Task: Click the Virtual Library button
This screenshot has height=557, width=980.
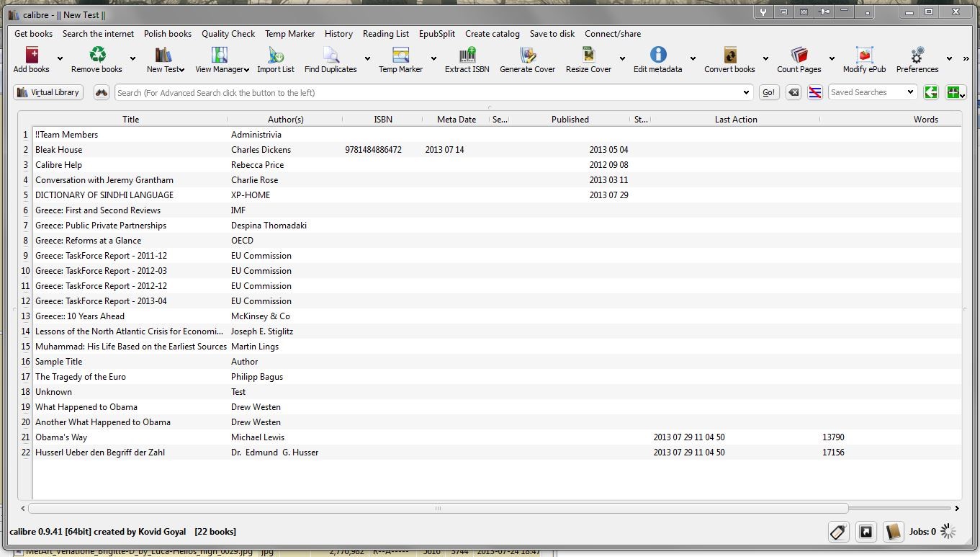Action: point(48,92)
